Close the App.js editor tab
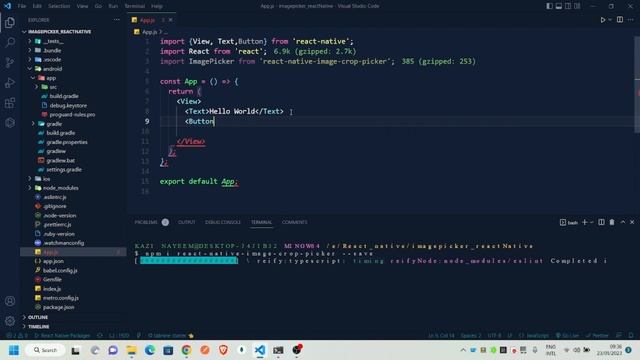Viewport: 640px width, 360px height. tap(171, 20)
